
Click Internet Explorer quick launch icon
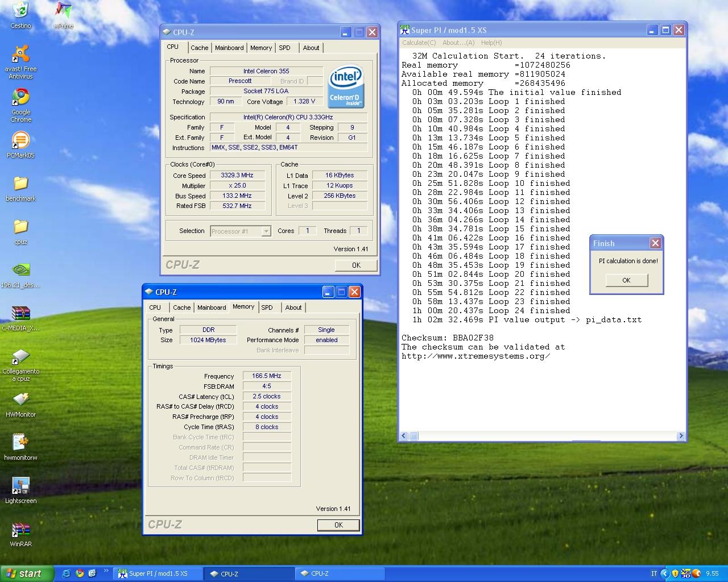[67, 573]
